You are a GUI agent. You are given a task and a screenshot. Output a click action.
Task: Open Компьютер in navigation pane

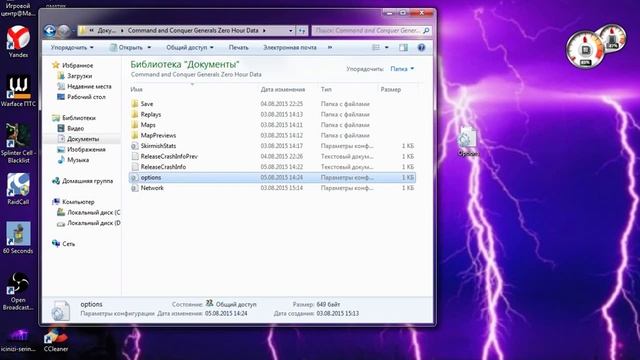tap(78, 202)
